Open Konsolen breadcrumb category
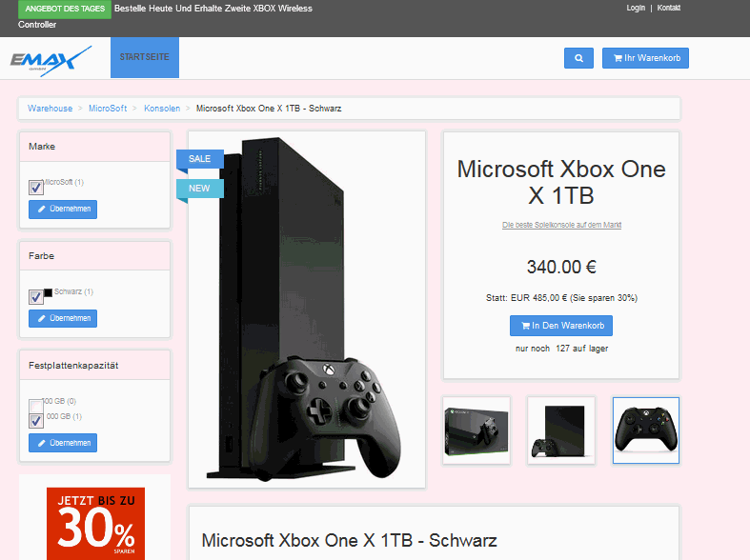Screen dimensions: 750x560 click(x=162, y=109)
